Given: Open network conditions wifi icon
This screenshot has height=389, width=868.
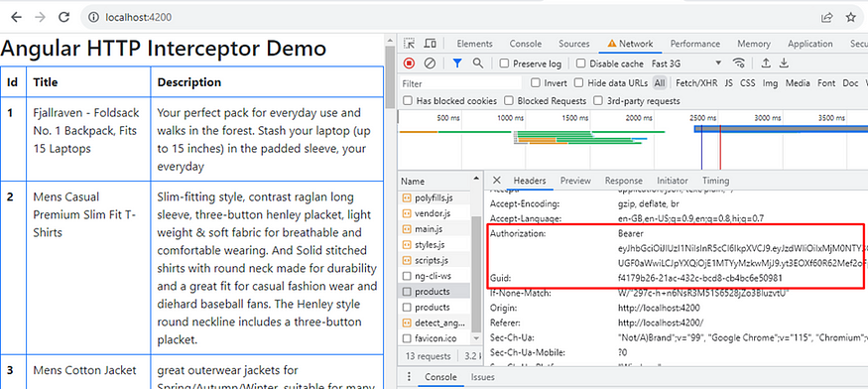Looking at the screenshot, I should (x=738, y=64).
